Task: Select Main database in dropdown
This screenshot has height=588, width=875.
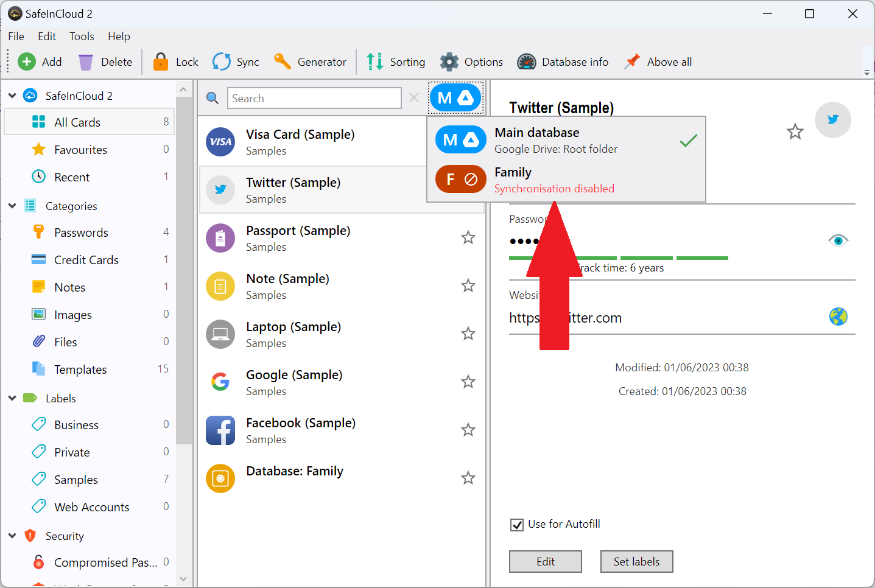Action: pyautogui.click(x=566, y=140)
